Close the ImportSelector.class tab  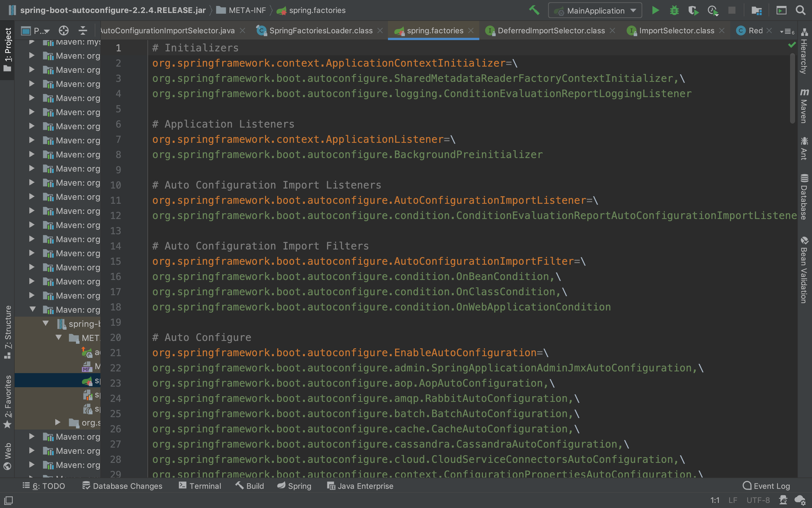click(722, 30)
